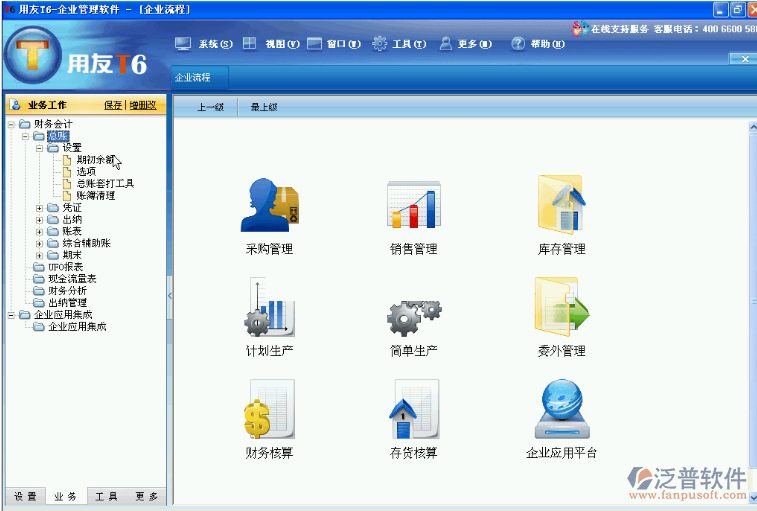757x511 pixels.
Task: Click the 简单生产 gears icon
Action: click(413, 315)
